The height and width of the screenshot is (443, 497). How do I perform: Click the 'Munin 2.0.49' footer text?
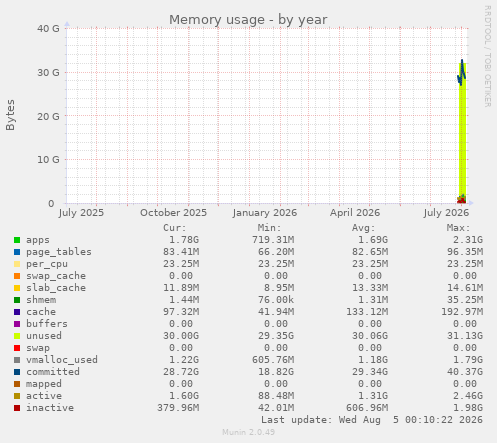[x=248, y=432]
